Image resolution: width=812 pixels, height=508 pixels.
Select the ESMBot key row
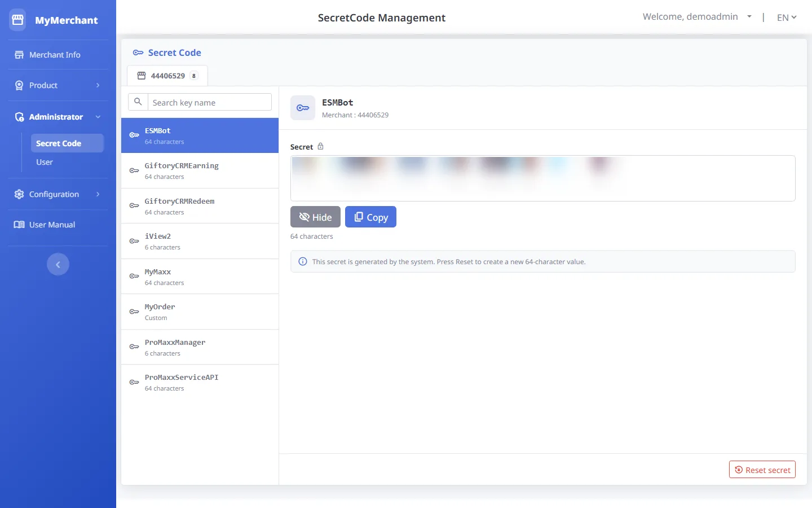click(x=200, y=135)
